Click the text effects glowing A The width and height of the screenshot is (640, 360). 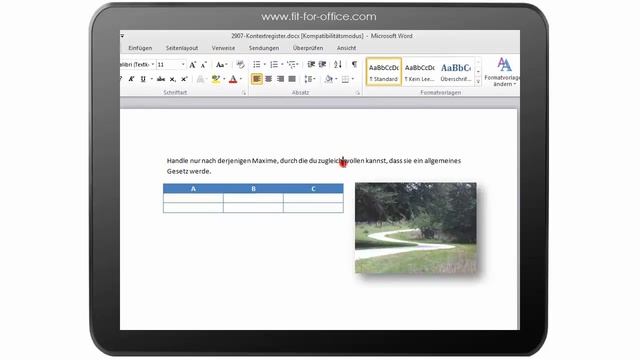point(200,79)
